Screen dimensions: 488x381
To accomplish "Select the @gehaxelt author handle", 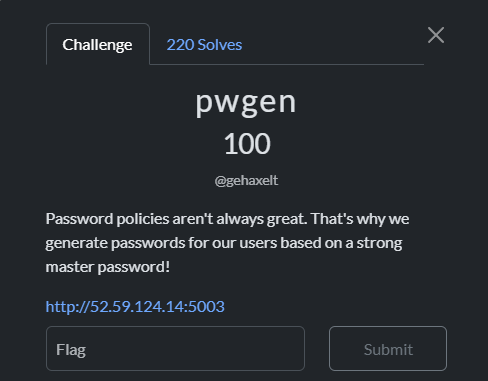I will (x=246, y=180).
